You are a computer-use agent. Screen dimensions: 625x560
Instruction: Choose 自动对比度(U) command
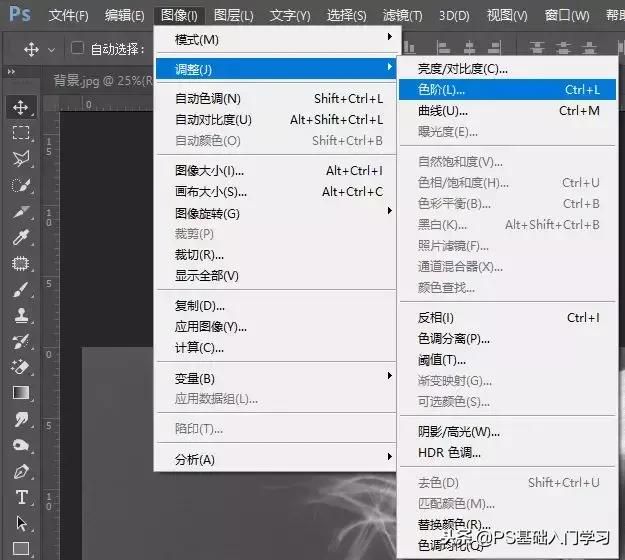tap(275, 120)
